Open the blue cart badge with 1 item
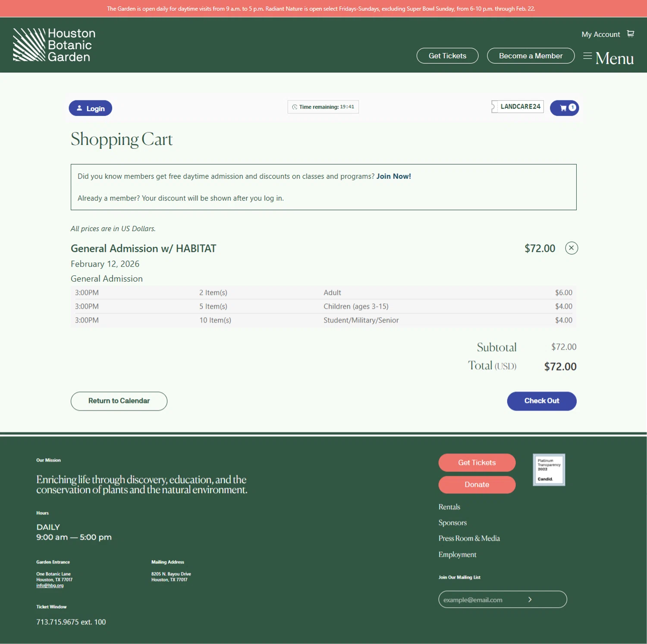This screenshot has height=644, width=647. 564,108
